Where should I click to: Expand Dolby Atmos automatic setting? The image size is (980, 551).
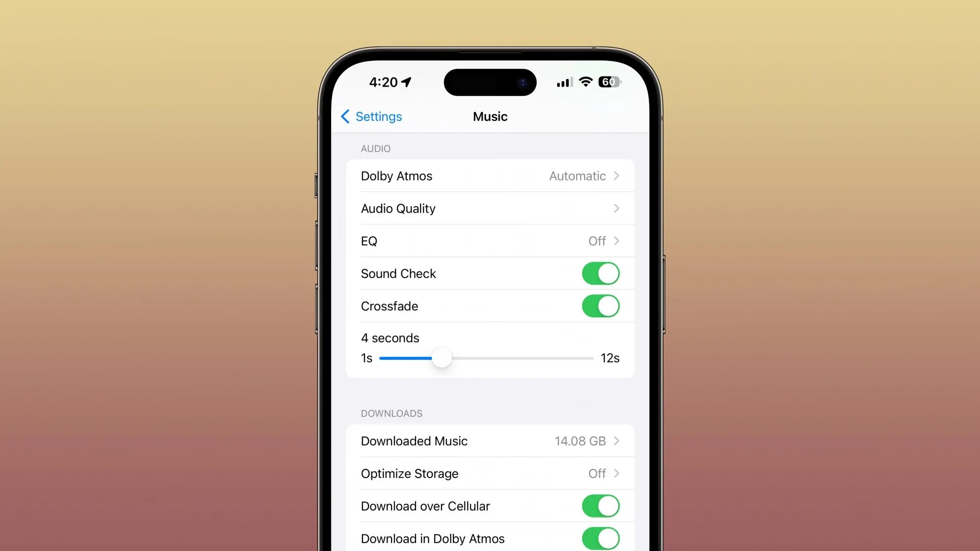coord(490,176)
